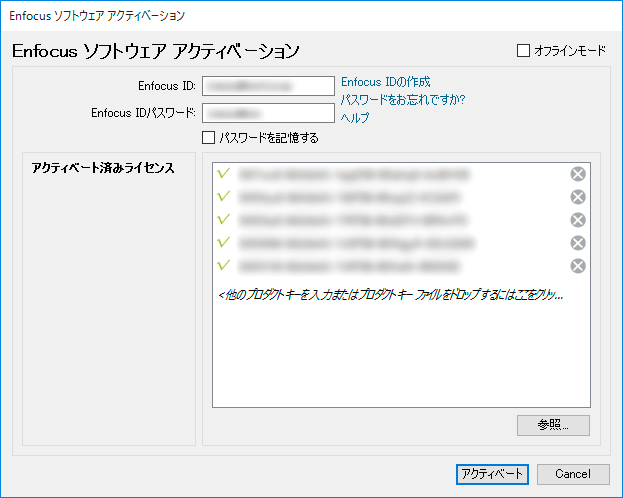
Task: Select the third blurred license key row
Action: (x=401, y=220)
